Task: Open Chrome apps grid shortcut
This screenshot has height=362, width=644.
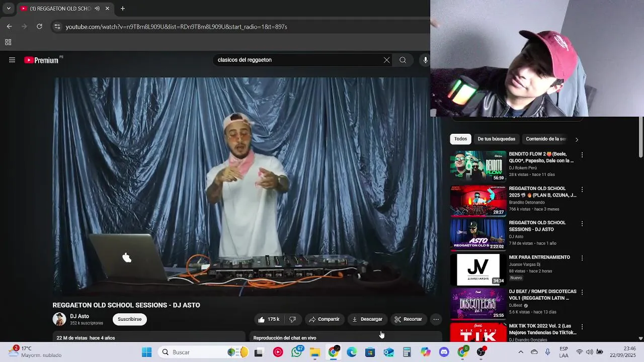Action: pos(8,42)
